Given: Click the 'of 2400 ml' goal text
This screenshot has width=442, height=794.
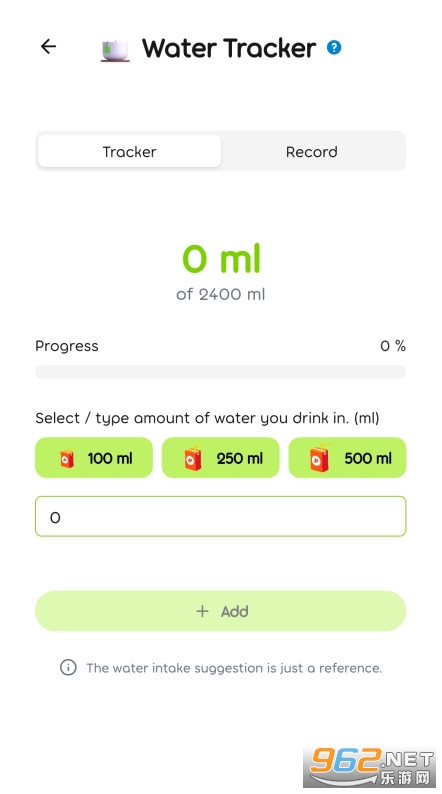Looking at the screenshot, I should [221, 294].
